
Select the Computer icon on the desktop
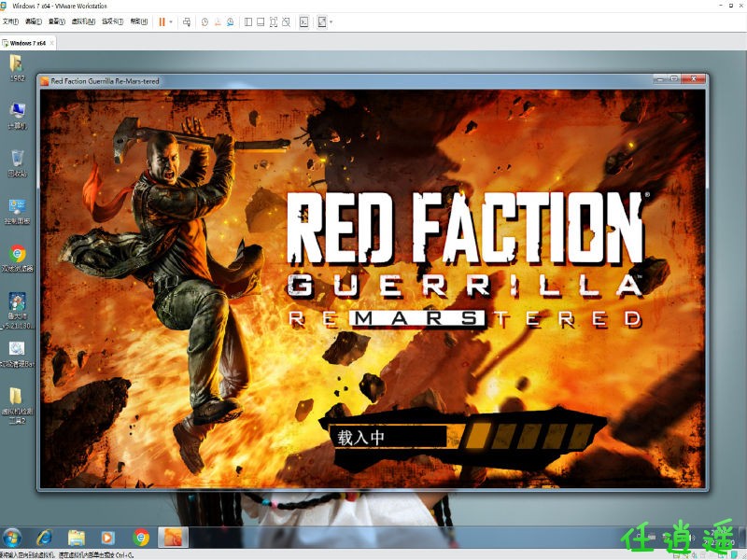pyautogui.click(x=17, y=116)
